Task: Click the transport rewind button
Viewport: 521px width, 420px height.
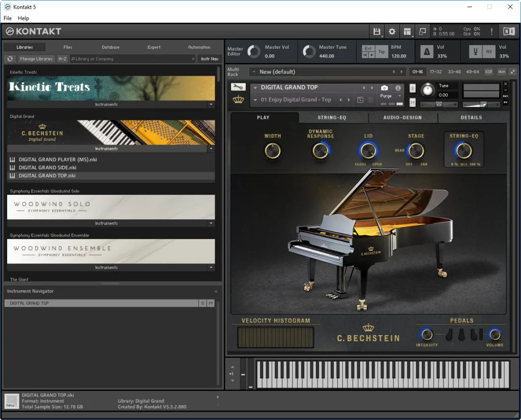Action: click(x=365, y=55)
